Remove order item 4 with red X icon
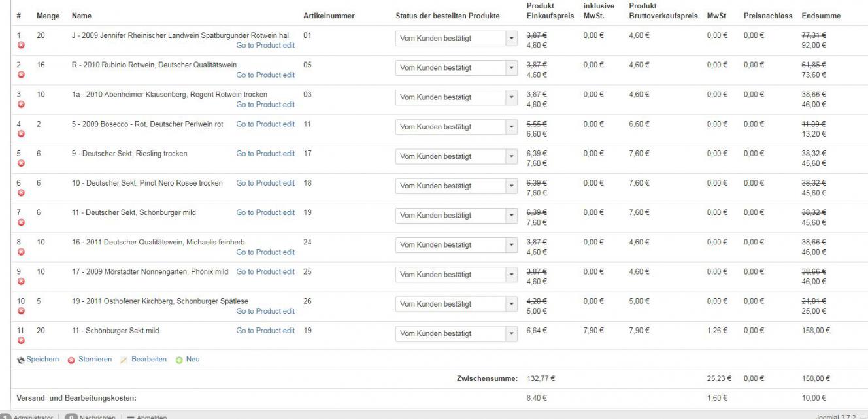 point(21,134)
